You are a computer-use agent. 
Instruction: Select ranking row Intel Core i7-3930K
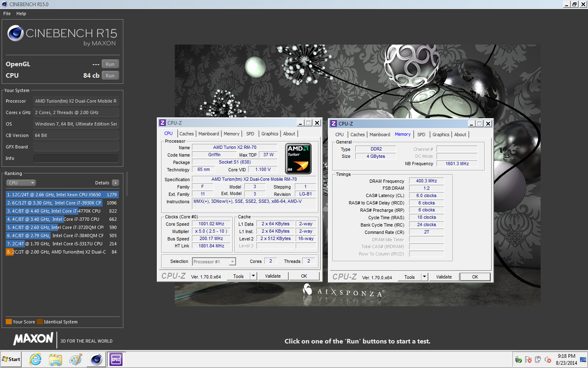62,203
